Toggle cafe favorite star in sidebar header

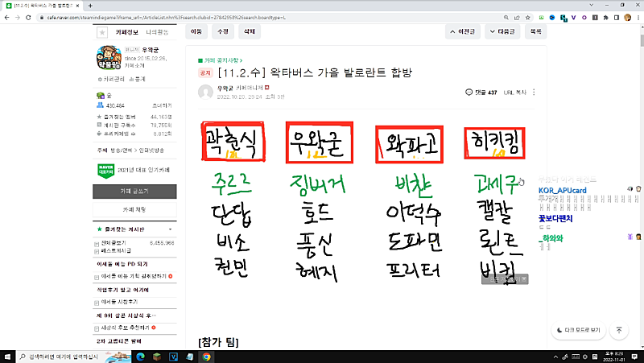coord(102,32)
